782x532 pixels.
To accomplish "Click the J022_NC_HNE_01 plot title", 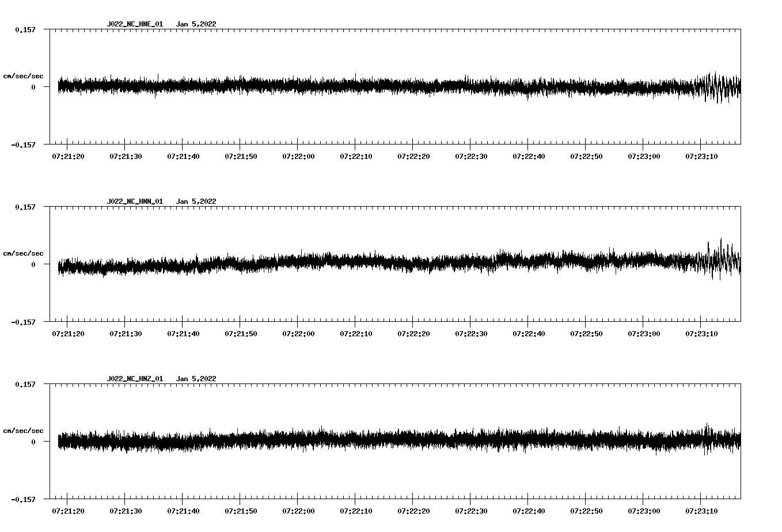I will coord(135,24).
